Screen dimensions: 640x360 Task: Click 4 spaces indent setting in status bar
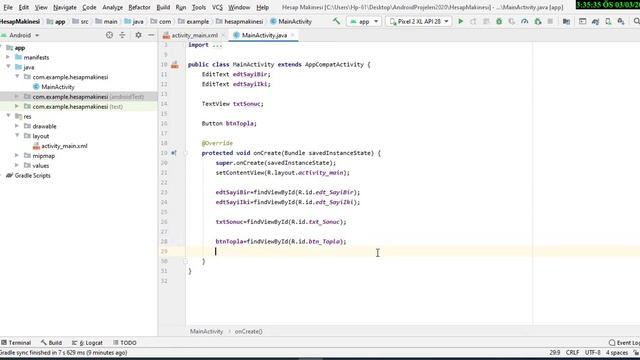pyautogui.click(x=617, y=352)
